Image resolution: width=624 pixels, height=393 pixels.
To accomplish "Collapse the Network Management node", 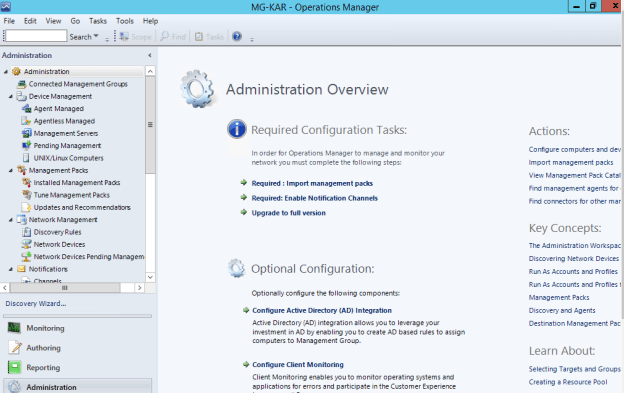I will (11, 220).
